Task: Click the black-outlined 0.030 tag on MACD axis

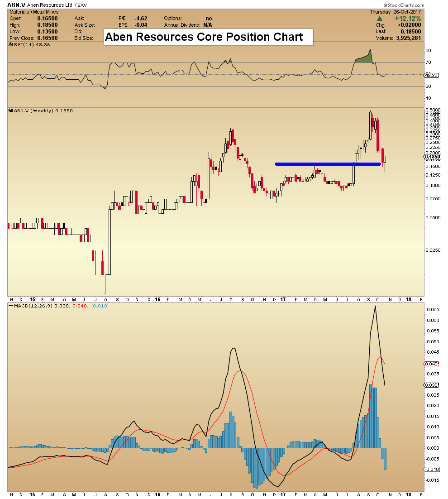Action: [431, 385]
